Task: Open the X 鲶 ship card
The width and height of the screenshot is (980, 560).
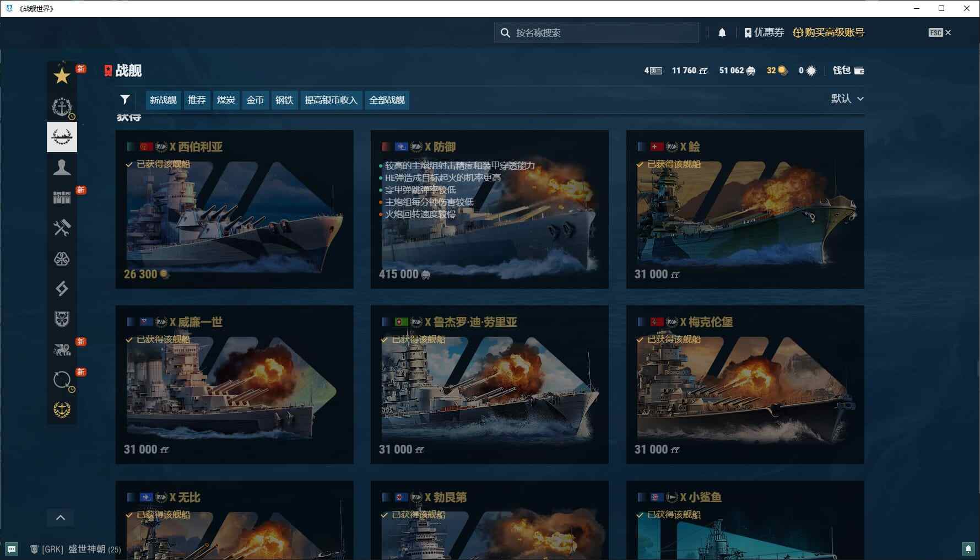Action: [745, 209]
